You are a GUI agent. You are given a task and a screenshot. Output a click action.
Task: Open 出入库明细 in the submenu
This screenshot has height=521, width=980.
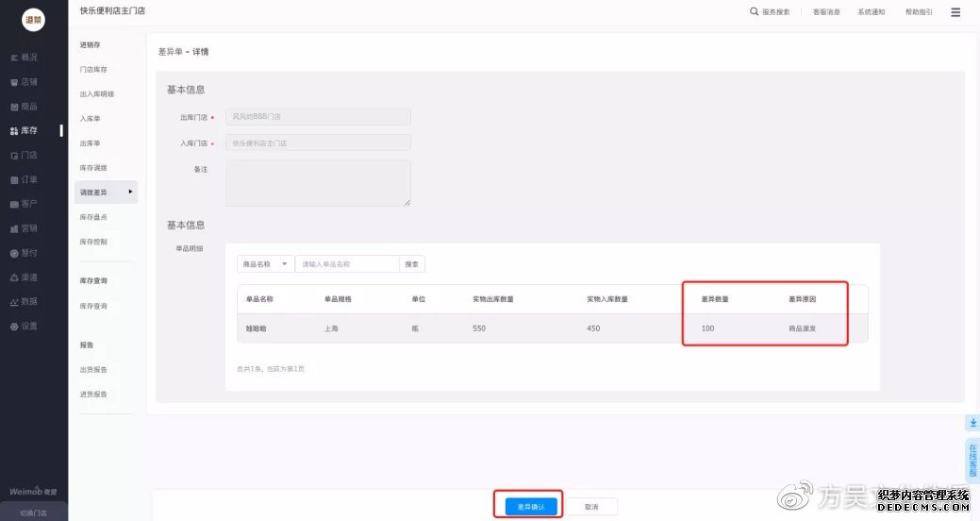pyautogui.click(x=97, y=93)
